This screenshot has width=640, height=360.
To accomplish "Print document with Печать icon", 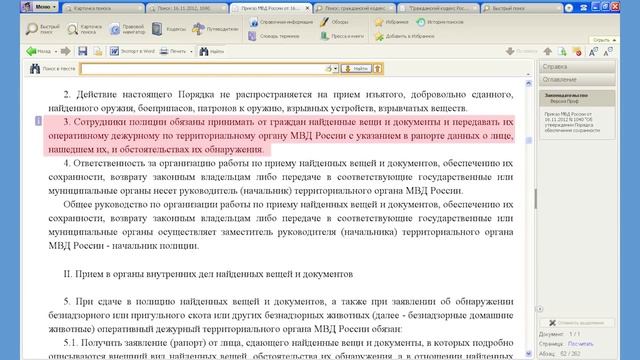I will (x=173, y=51).
